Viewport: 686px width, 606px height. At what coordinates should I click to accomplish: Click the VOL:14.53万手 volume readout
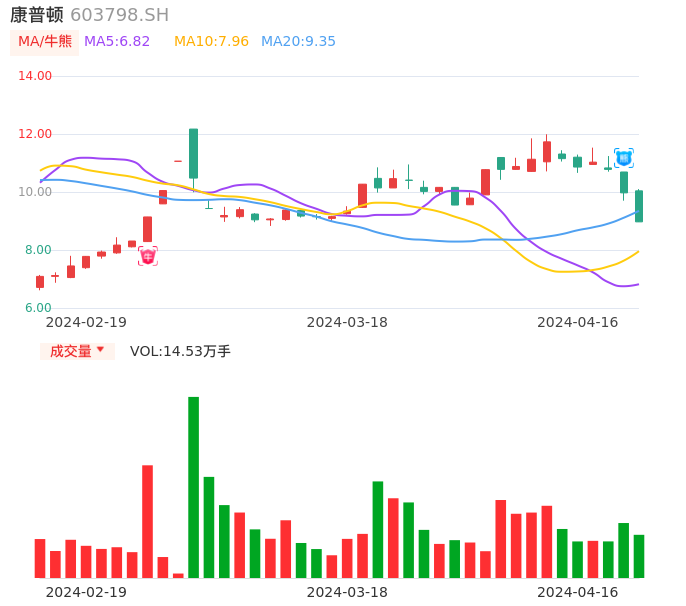180,351
